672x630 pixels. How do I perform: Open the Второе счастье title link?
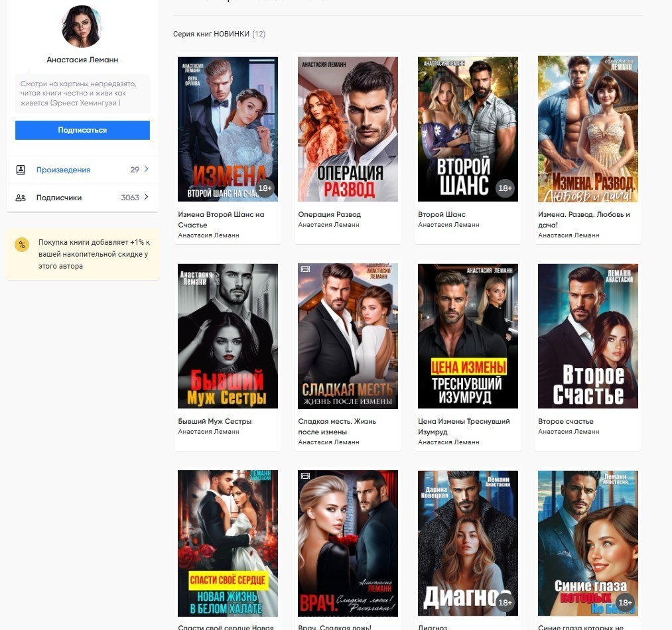click(x=566, y=421)
